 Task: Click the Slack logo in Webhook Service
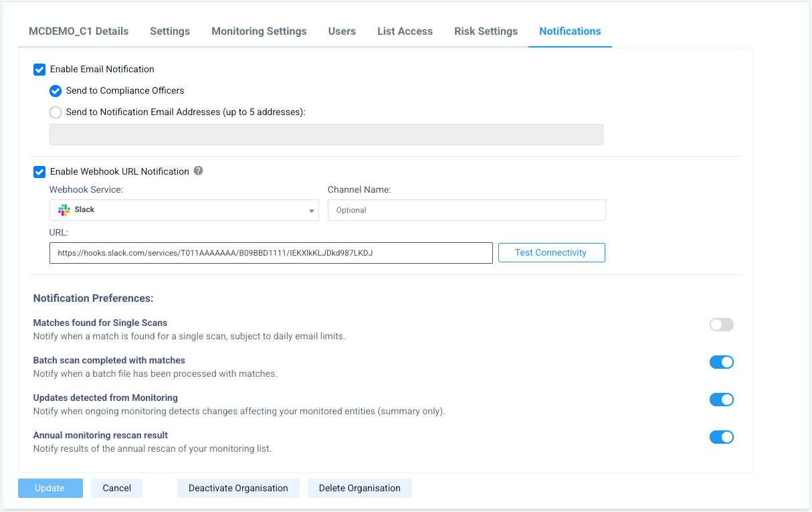(64, 210)
